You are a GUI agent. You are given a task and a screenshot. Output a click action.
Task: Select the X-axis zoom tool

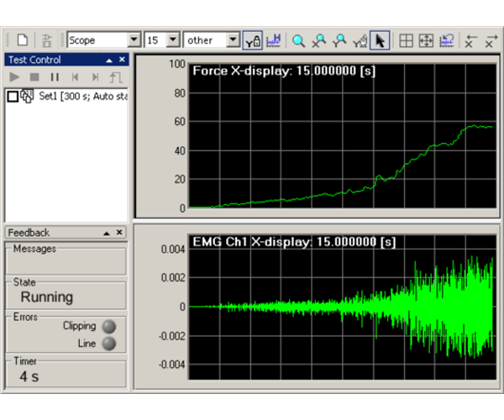(319, 41)
